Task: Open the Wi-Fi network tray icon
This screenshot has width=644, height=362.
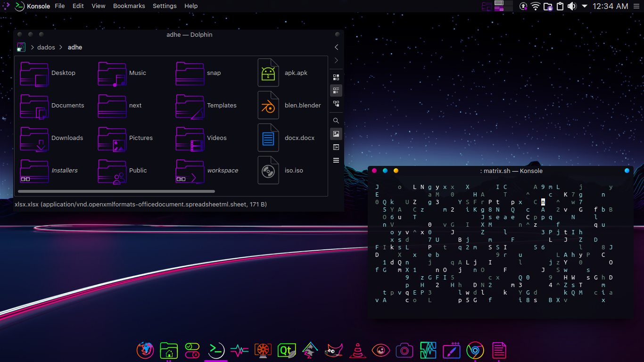Action: 536,6
